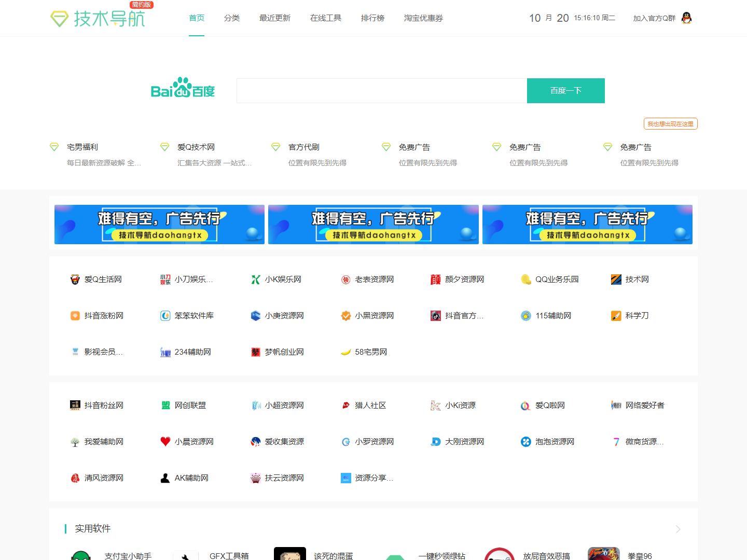Open the 网络爱好者 site link
Viewport: 747px width, 560px height.
coord(645,405)
